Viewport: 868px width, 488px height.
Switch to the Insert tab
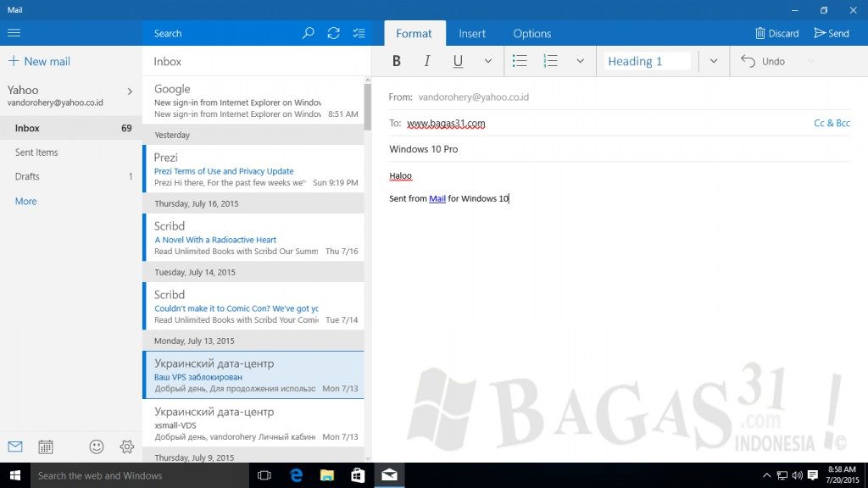click(x=471, y=33)
